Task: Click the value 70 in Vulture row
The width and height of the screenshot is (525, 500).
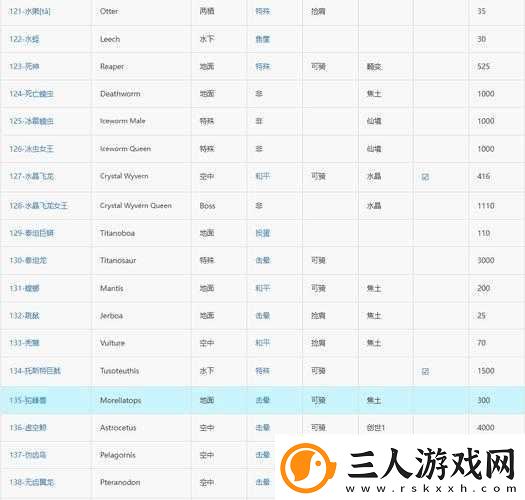Action: tap(481, 343)
